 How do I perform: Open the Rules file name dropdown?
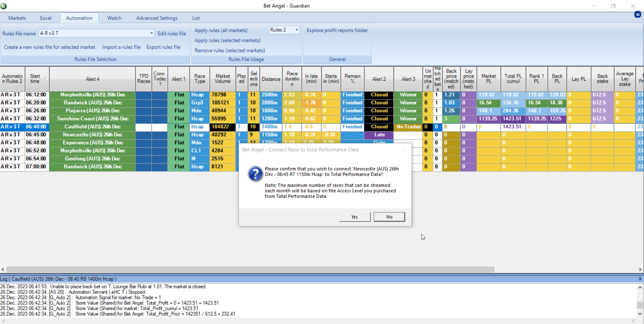[x=152, y=33]
